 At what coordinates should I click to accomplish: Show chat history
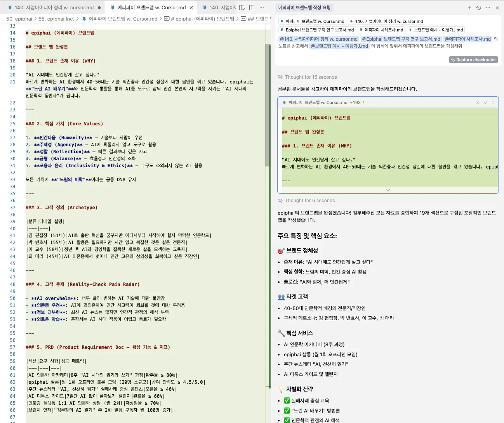(478, 8)
